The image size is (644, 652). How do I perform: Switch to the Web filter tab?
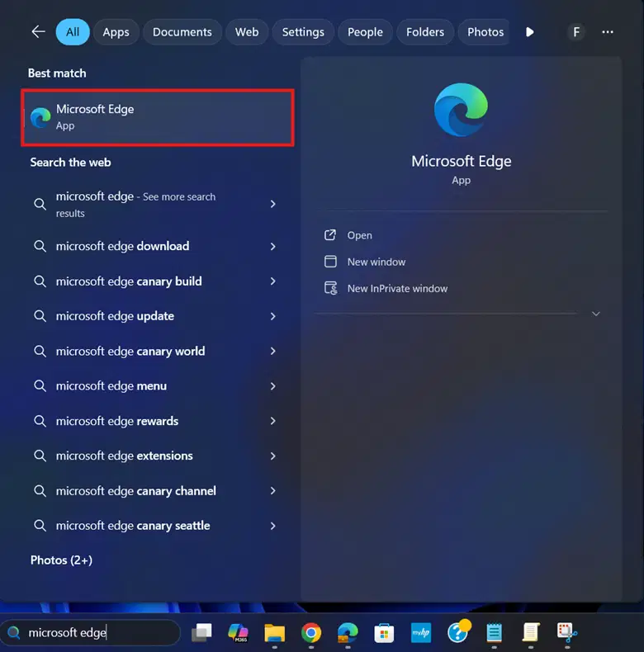pyautogui.click(x=247, y=32)
